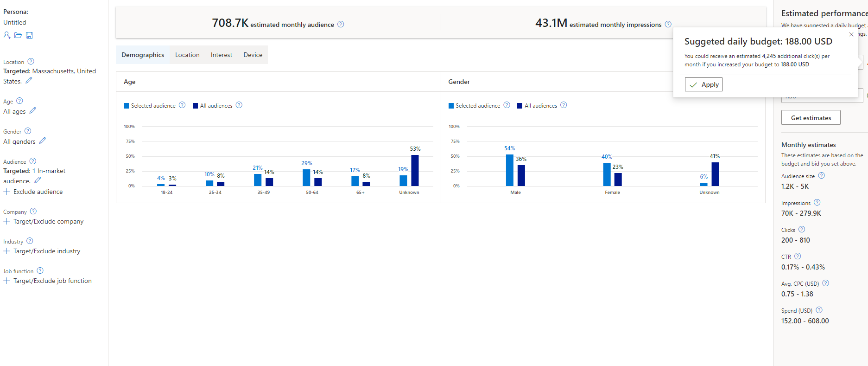
Task: Expand Exclude audience option
Action: point(33,192)
